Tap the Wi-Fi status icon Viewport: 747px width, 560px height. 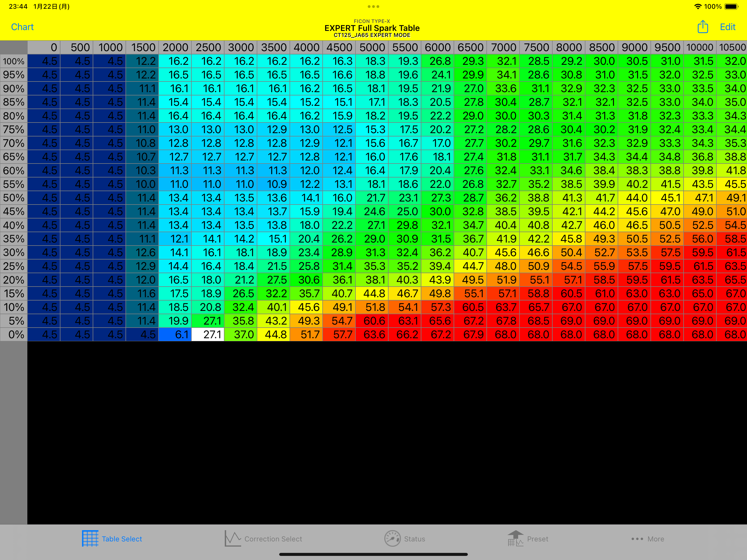pyautogui.click(x=698, y=6)
